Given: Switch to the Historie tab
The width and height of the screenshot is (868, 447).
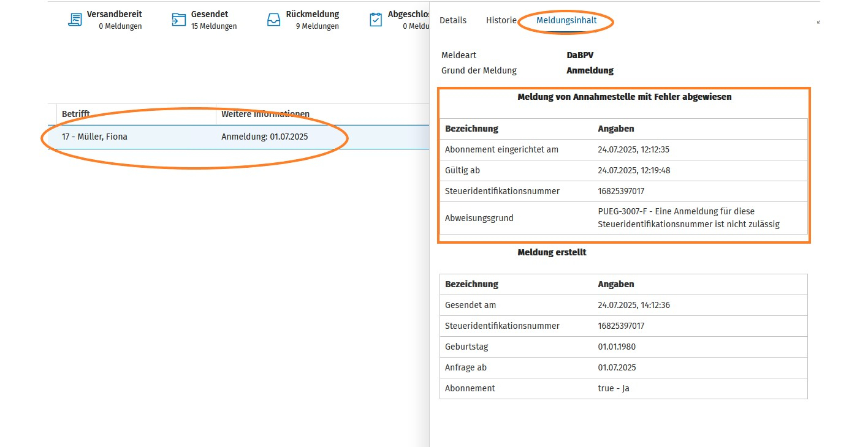Looking at the screenshot, I should click(x=501, y=20).
